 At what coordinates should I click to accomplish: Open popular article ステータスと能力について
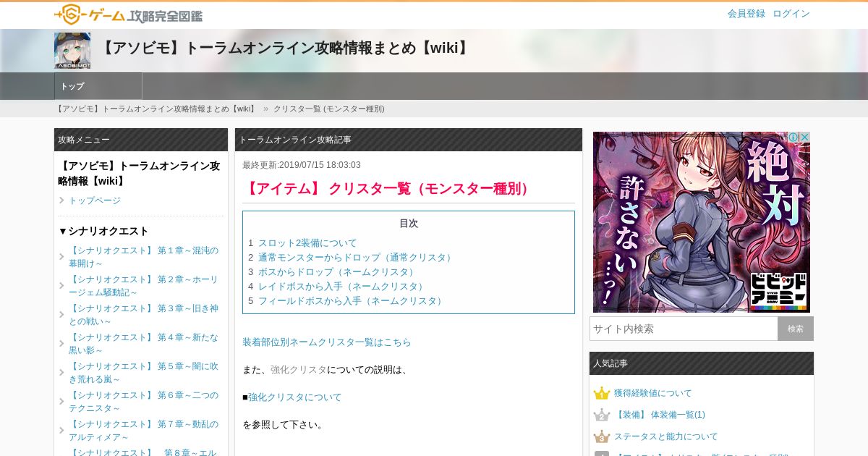(x=666, y=436)
